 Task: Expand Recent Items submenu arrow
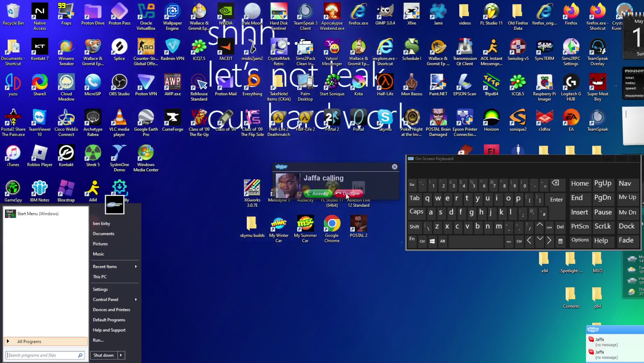tap(136, 267)
